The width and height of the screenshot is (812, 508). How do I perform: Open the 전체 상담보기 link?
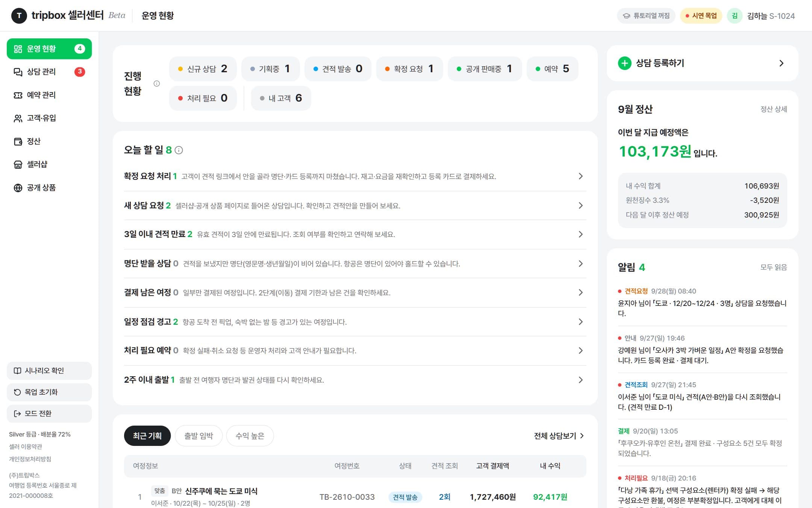[559, 436]
